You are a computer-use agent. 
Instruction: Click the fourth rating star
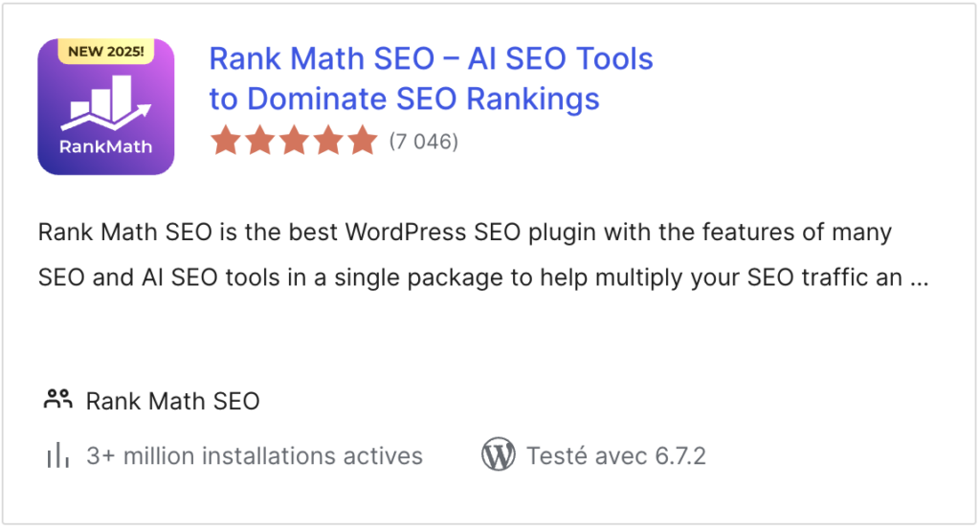click(328, 142)
